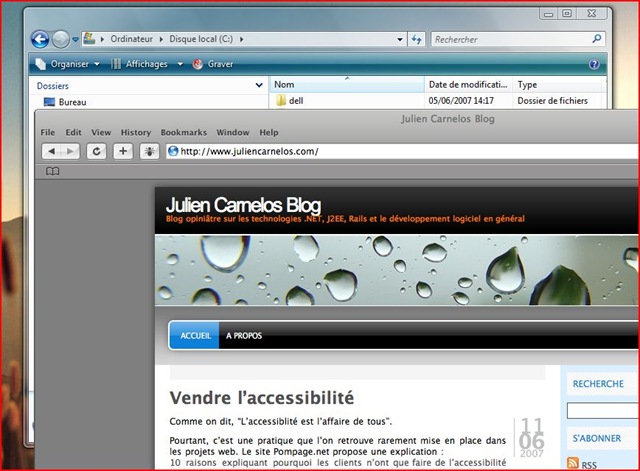The height and width of the screenshot is (471, 640).
Task: Open Safari History menu
Action: 136,132
